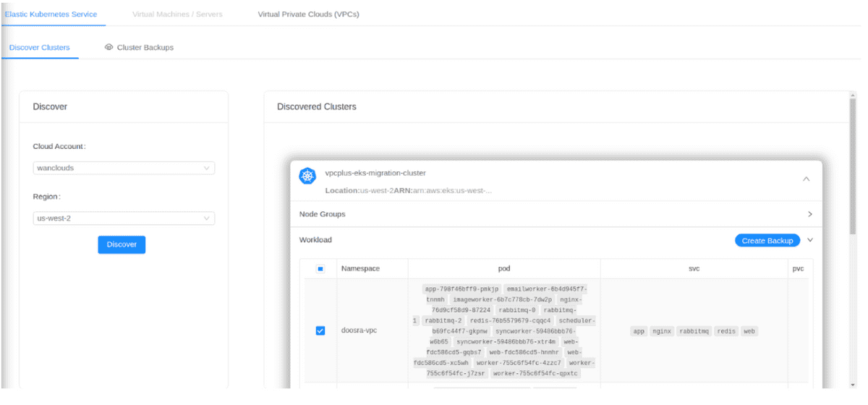Click the app-798f46bff9-pmkjp pod tag
The height and width of the screenshot is (405, 868).
pos(461,289)
